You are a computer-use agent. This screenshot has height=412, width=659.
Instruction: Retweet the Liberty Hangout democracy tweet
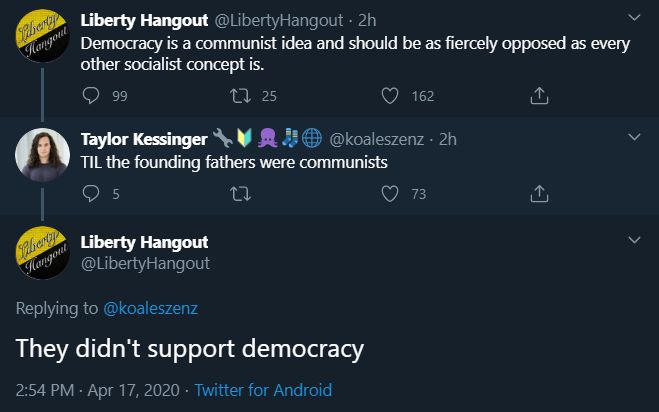239,96
